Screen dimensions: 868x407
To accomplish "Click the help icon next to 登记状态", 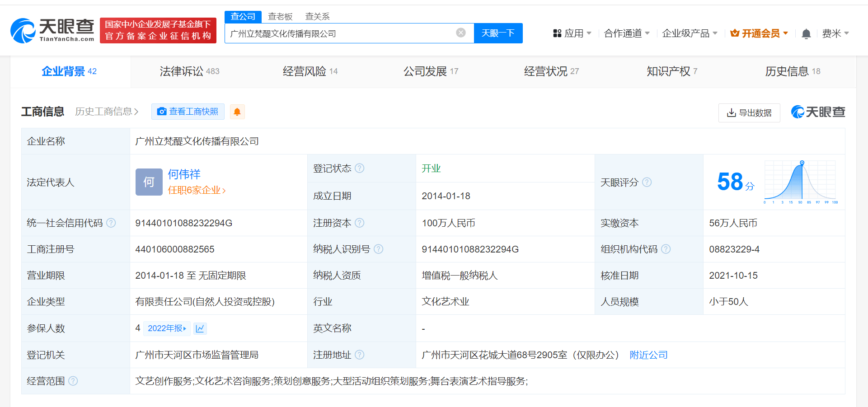I will coord(360,168).
